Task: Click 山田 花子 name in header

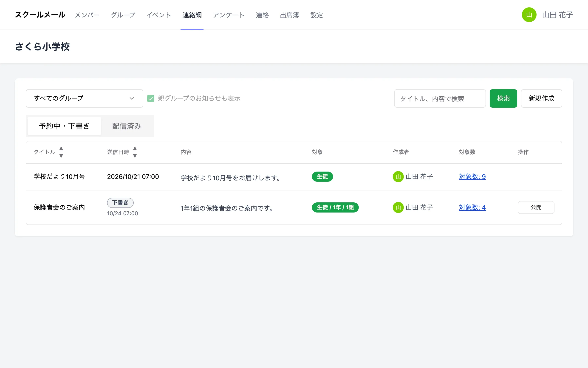Action: pos(558,15)
